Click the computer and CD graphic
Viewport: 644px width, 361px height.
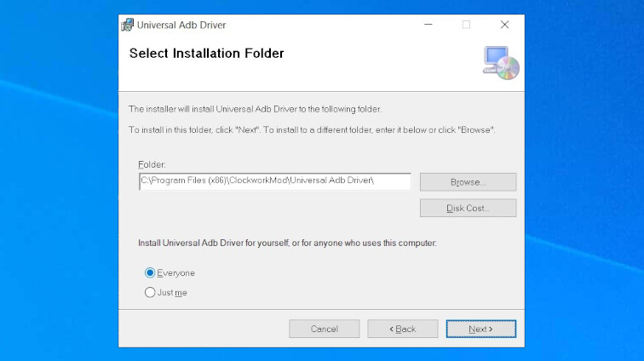500,62
